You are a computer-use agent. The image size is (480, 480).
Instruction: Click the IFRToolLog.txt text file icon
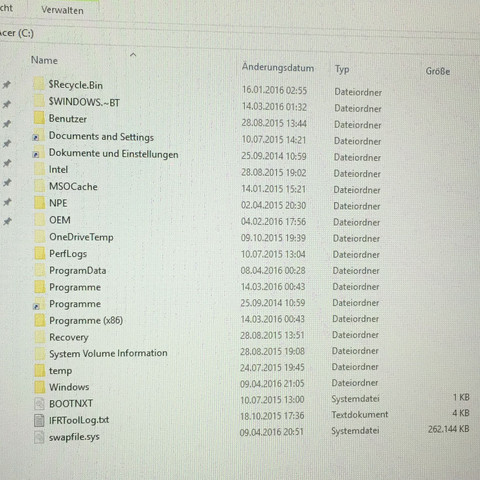point(39,420)
